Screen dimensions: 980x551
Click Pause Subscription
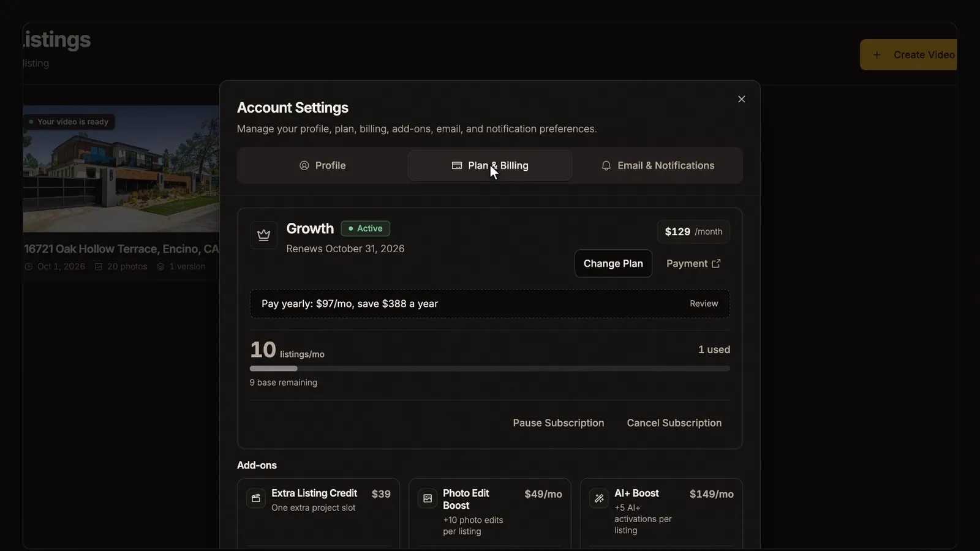click(x=559, y=423)
